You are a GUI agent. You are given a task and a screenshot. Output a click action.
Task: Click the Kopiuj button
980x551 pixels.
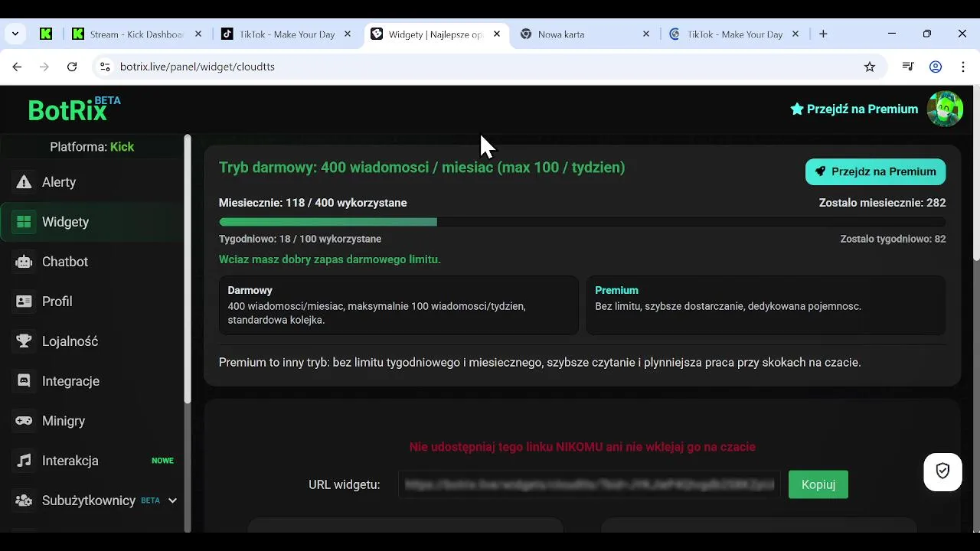[x=818, y=484]
